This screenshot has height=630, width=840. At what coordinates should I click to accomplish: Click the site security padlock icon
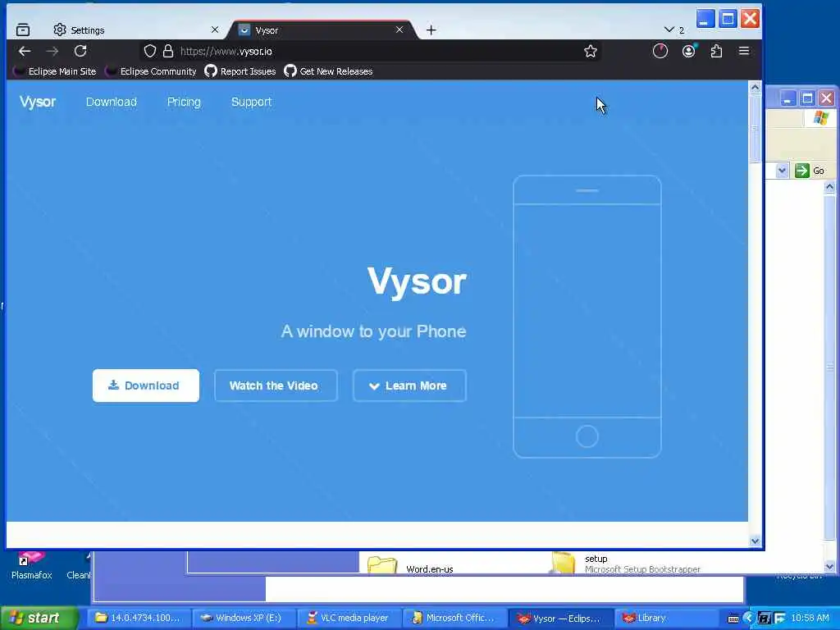tap(168, 52)
